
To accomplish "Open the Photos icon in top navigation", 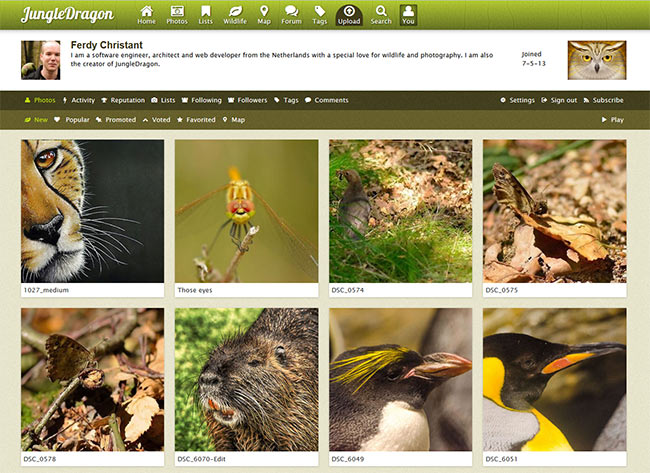I will point(177,15).
